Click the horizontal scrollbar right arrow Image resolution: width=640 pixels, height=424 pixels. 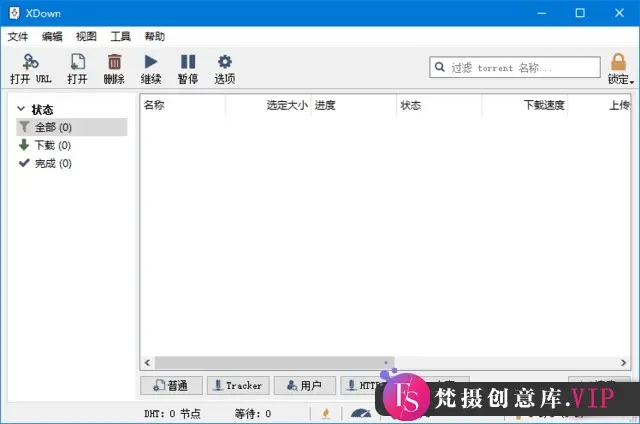(x=623, y=362)
